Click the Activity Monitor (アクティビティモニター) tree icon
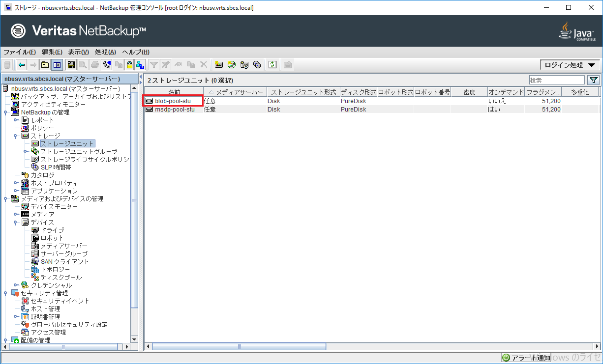The height and width of the screenshot is (364, 603). (x=15, y=105)
